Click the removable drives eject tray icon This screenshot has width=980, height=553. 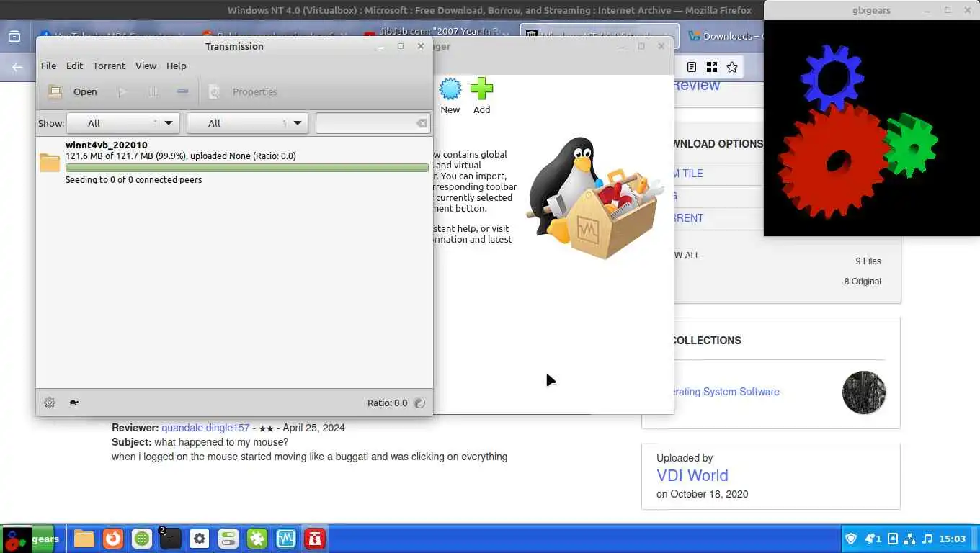pos(893,539)
